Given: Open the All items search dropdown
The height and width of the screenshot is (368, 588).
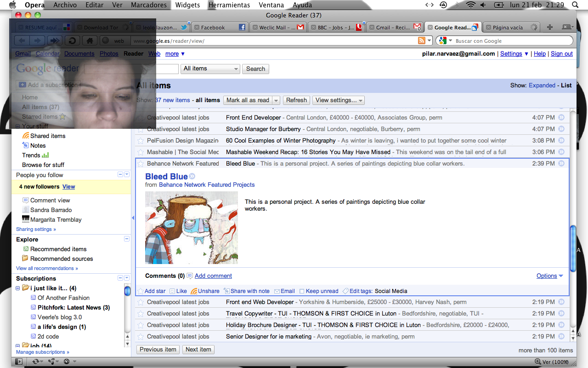Looking at the screenshot, I should (x=211, y=69).
